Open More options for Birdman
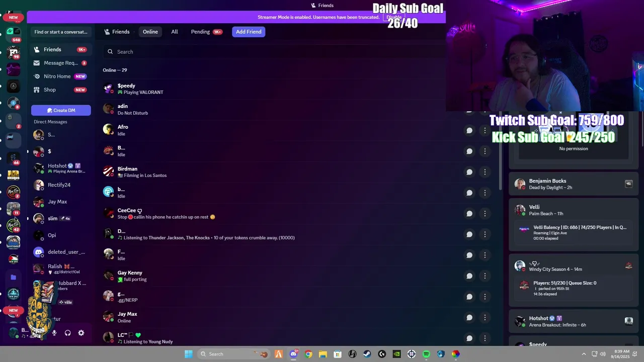Viewport: 644px width, 362px height. tap(485, 172)
